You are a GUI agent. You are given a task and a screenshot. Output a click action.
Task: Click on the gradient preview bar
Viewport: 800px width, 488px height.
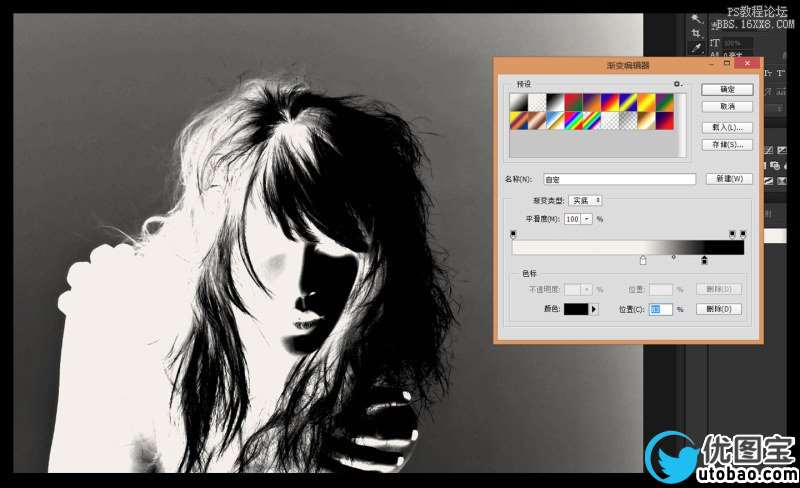click(x=628, y=248)
